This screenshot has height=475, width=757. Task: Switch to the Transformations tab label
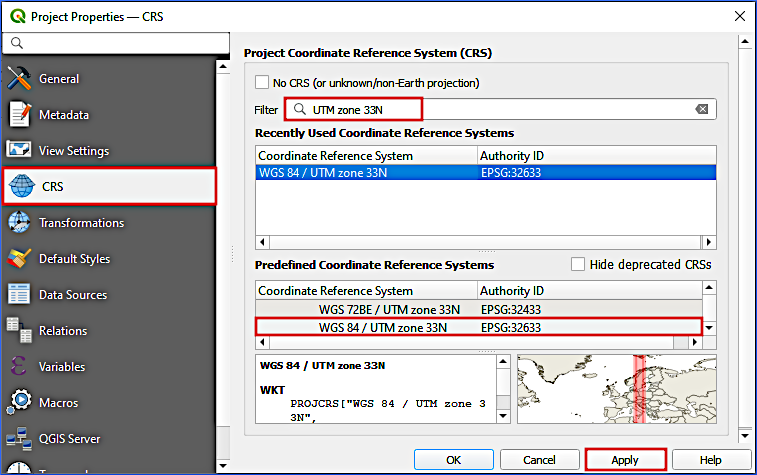(82, 223)
